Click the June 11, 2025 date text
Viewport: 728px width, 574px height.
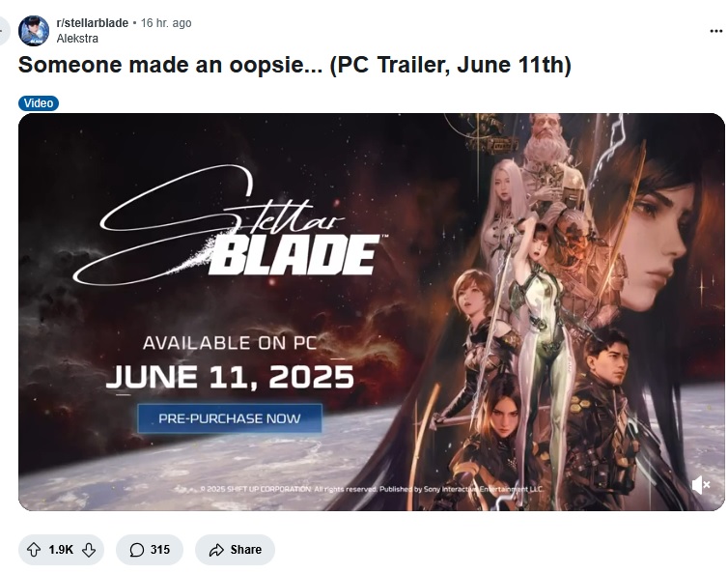230,377
